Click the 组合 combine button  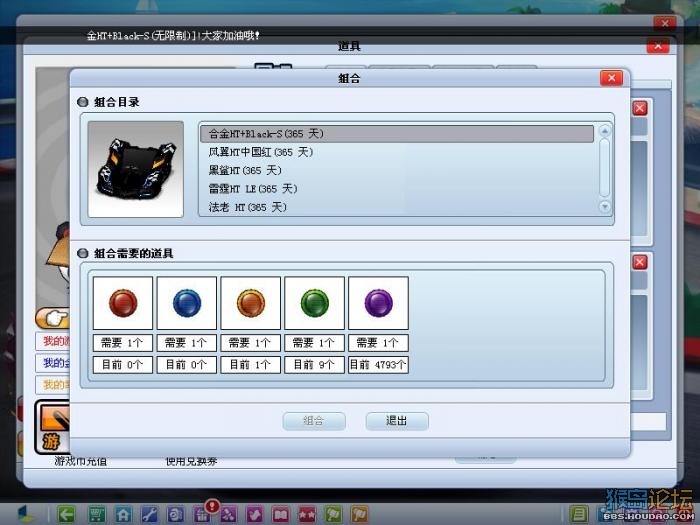[314, 421]
